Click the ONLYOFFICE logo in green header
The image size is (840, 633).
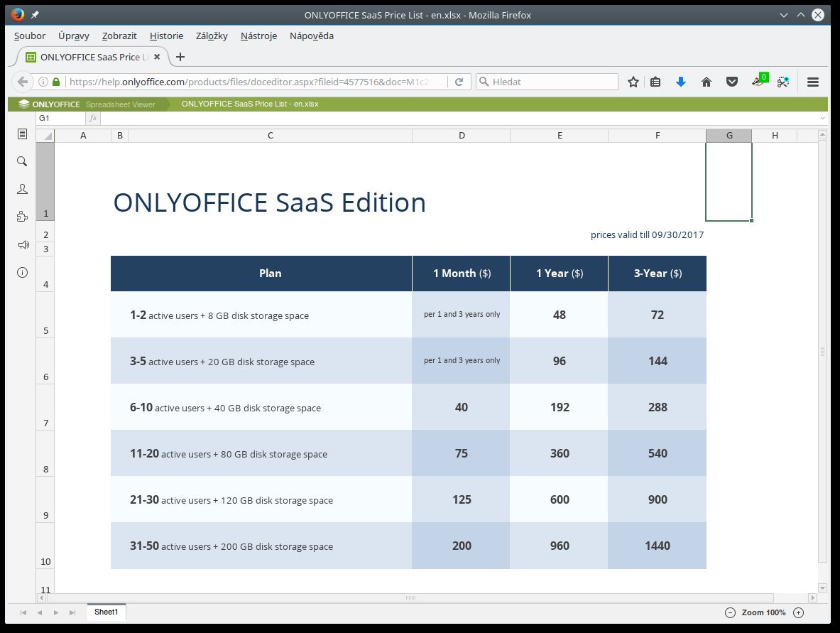point(49,104)
